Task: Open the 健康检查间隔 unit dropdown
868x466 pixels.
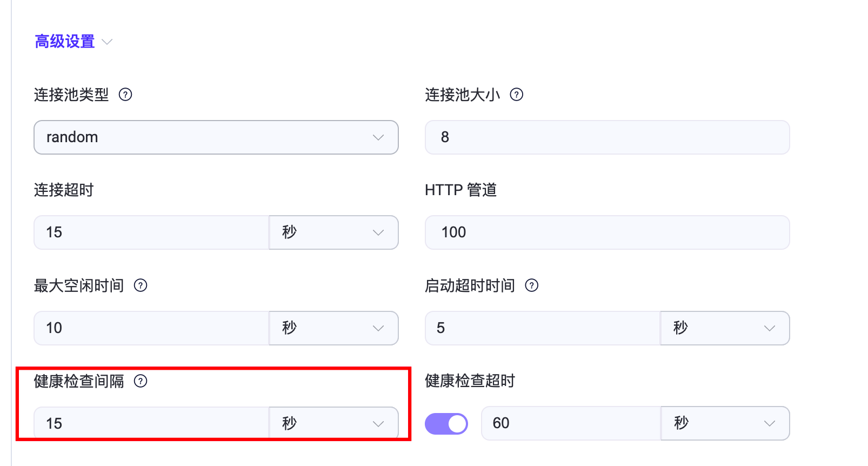Action: (333, 423)
